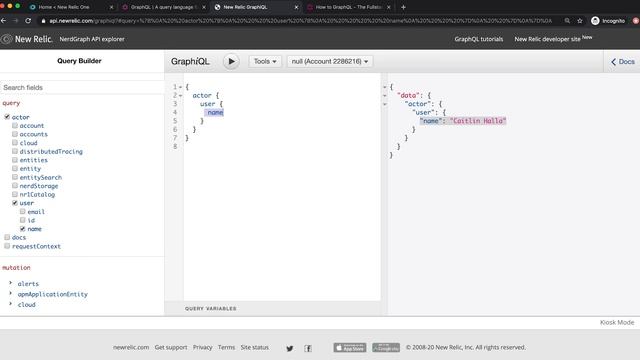Focus the Search fields input

pyautogui.click(x=82, y=87)
